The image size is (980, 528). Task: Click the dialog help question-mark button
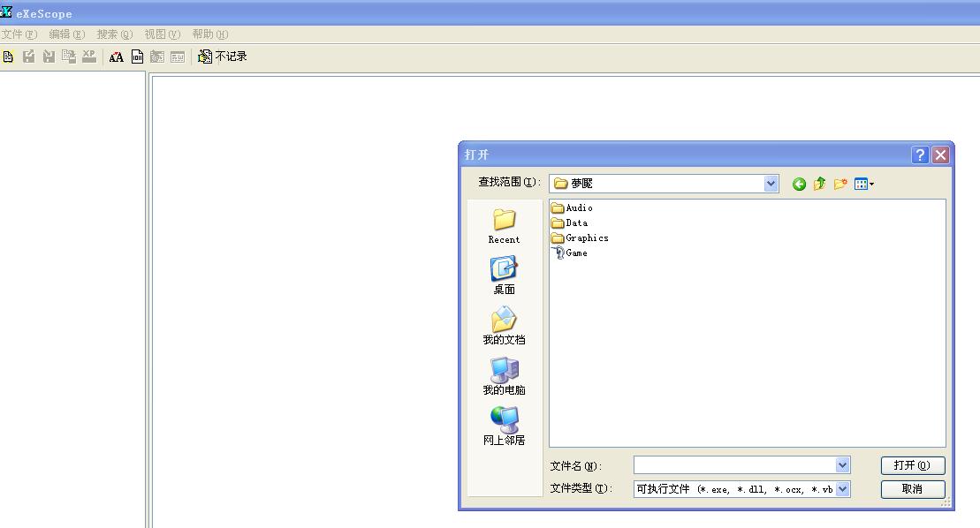click(x=920, y=155)
